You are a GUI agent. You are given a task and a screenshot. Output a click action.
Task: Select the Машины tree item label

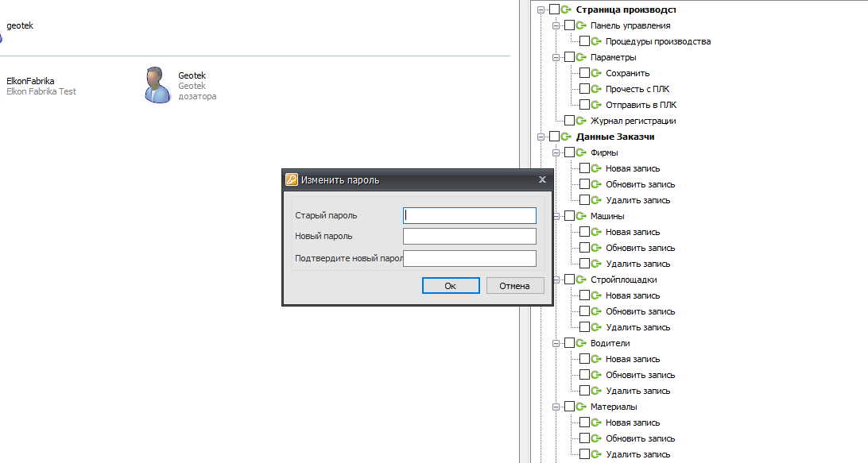pyautogui.click(x=606, y=216)
